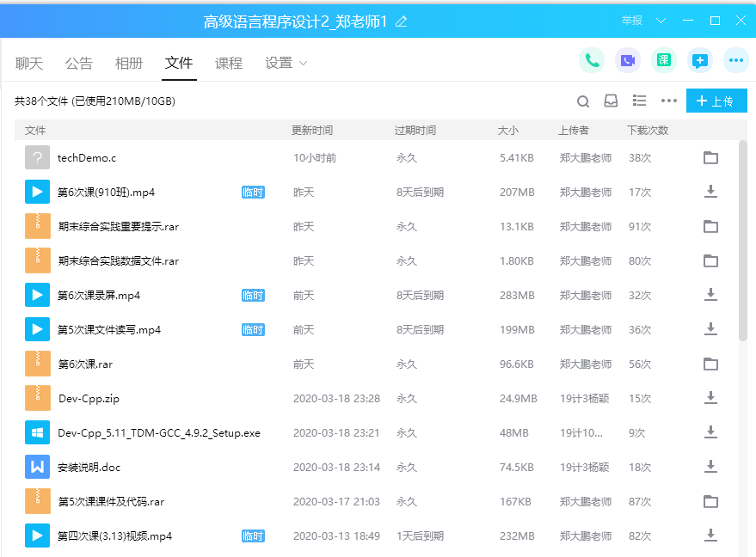Screen dimensions: 756x557
Task: Sort by 上传者 column header
Action: [574, 130]
